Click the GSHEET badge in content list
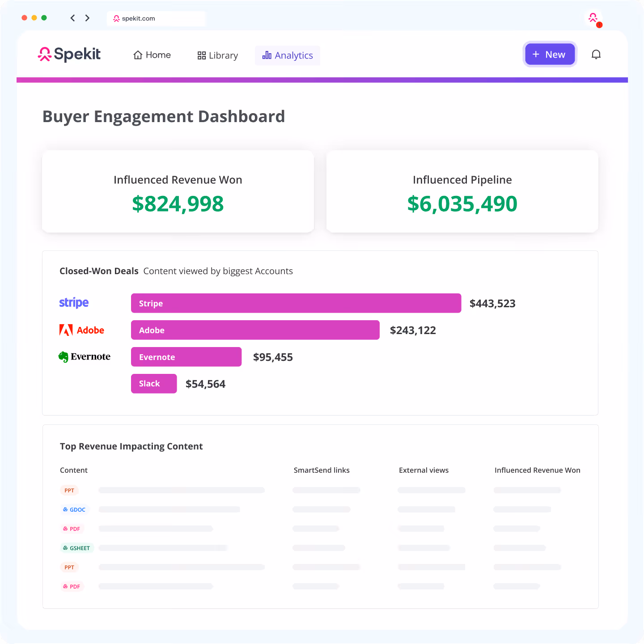Image resolution: width=644 pixels, height=644 pixels. (x=76, y=548)
